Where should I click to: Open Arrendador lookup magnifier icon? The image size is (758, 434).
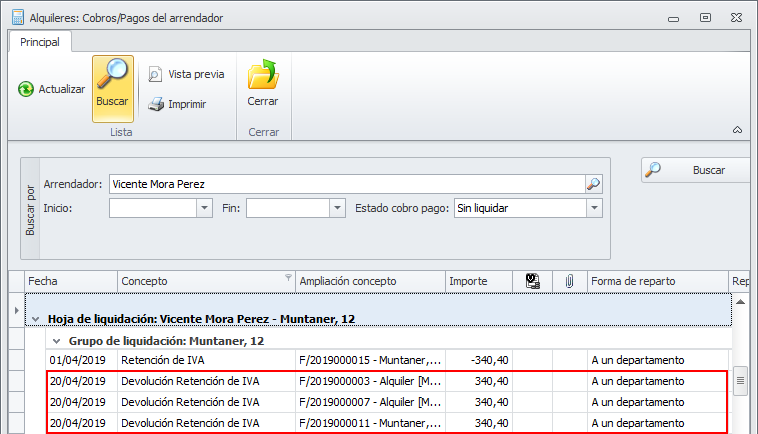[x=593, y=184]
